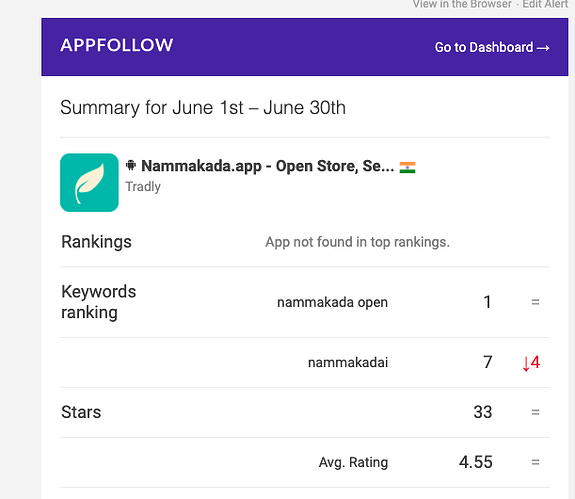This screenshot has height=499, width=575.
Task: Click the Keywords ranking section label
Action: click(99, 302)
